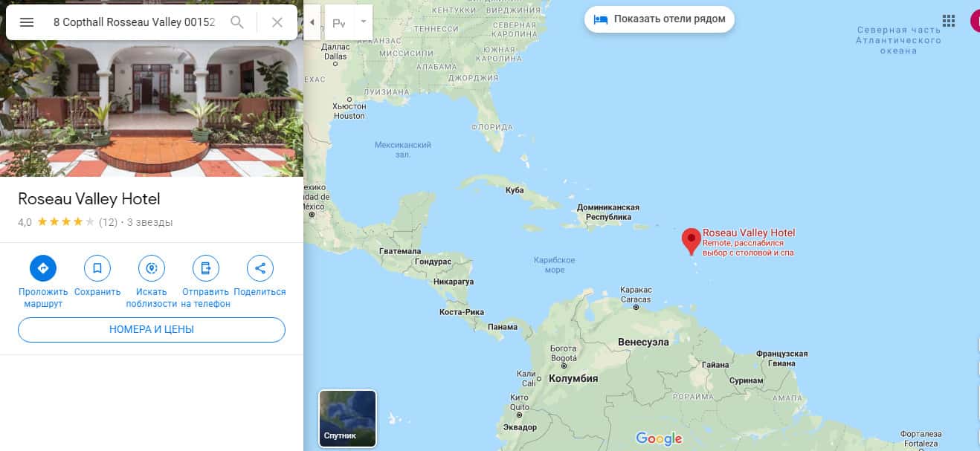980x451 pixels.
Task: Clear the search with the X icon
Action: click(277, 22)
